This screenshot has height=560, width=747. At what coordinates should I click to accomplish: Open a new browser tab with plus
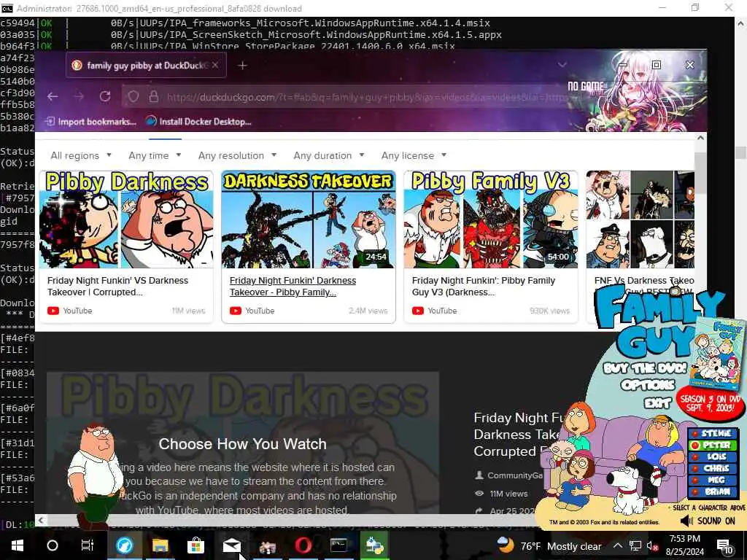[x=242, y=65]
